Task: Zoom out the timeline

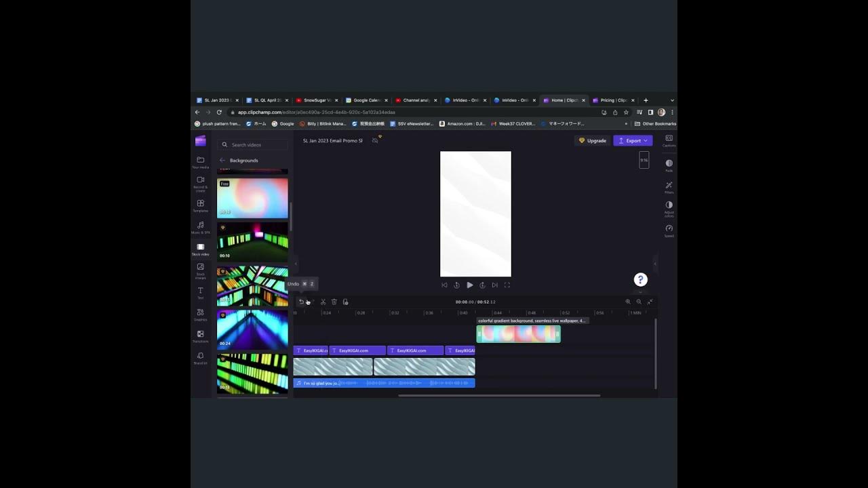Action: point(639,302)
